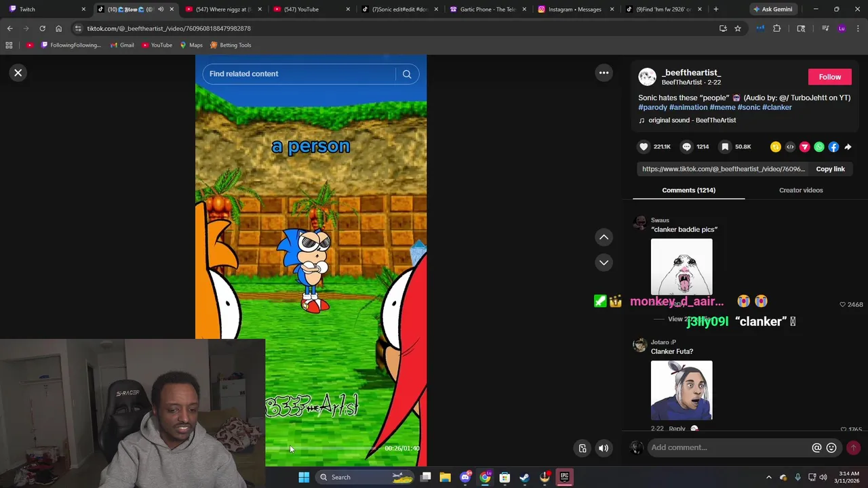This screenshot has height=488, width=868.
Task: Toggle the auto-scroll icon beside volume
Action: click(583, 448)
